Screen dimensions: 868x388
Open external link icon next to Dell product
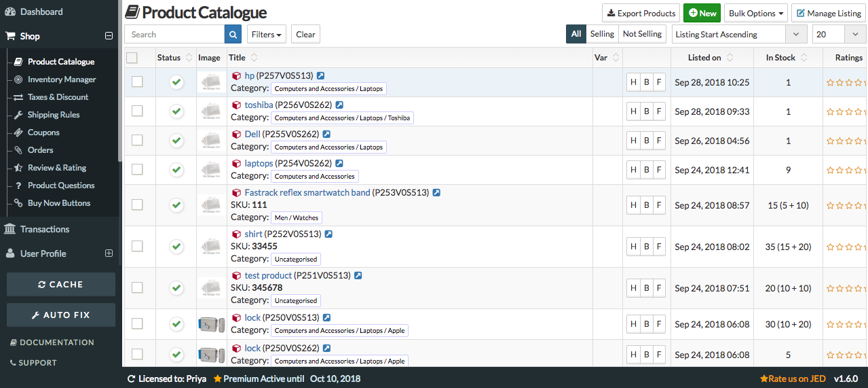[x=326, y=135]
